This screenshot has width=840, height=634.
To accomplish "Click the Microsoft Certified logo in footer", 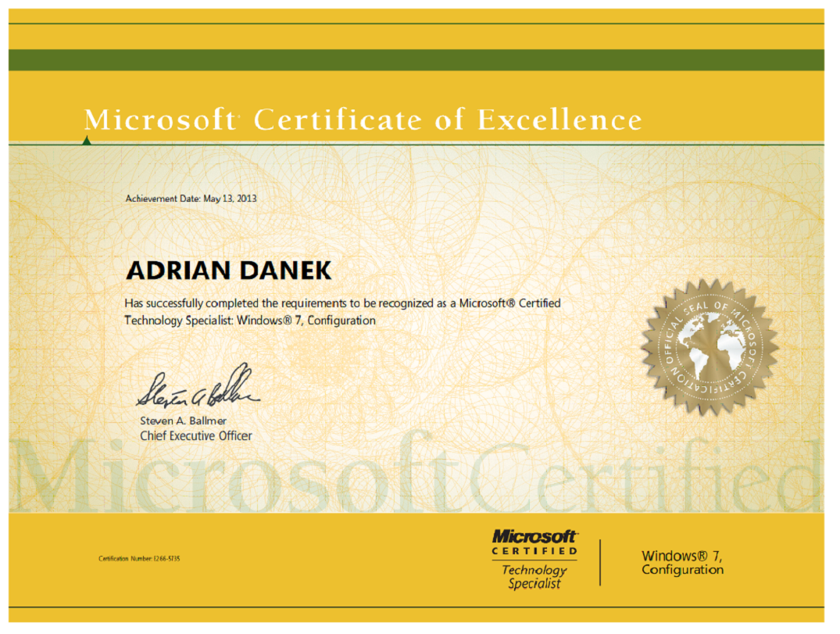I will 534,537.
